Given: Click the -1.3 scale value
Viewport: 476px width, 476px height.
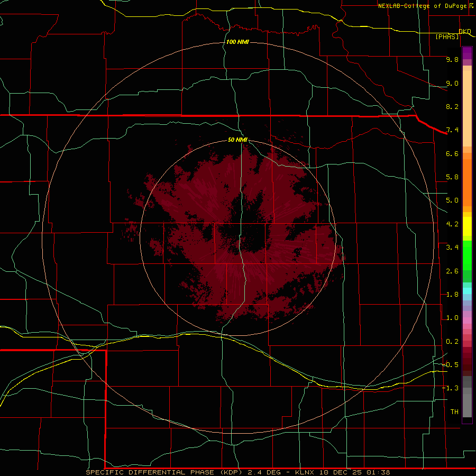Looking at the screenshot, I should (x=450, y=388).
